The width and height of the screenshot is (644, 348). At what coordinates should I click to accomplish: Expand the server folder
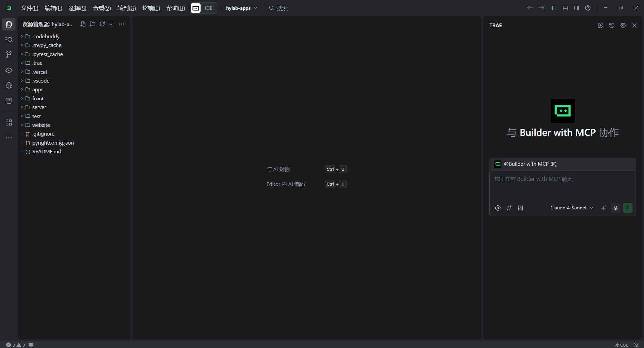click(74, 107)
